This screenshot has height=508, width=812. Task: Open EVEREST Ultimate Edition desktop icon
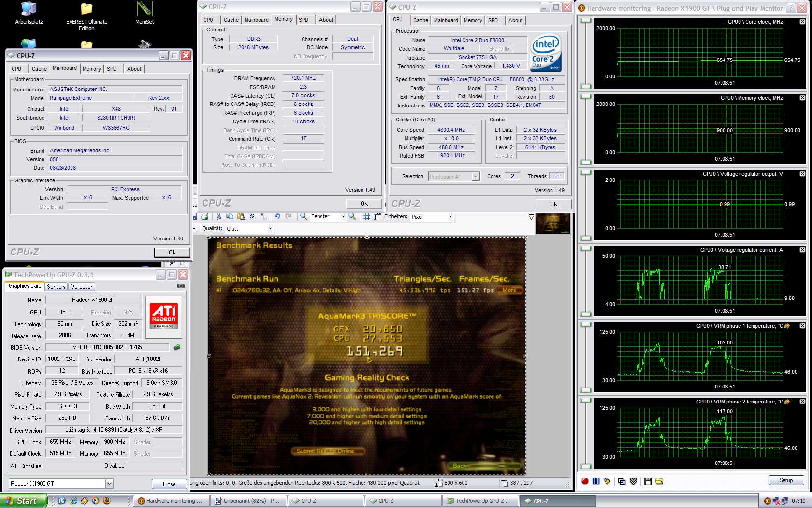pos(87,16)
